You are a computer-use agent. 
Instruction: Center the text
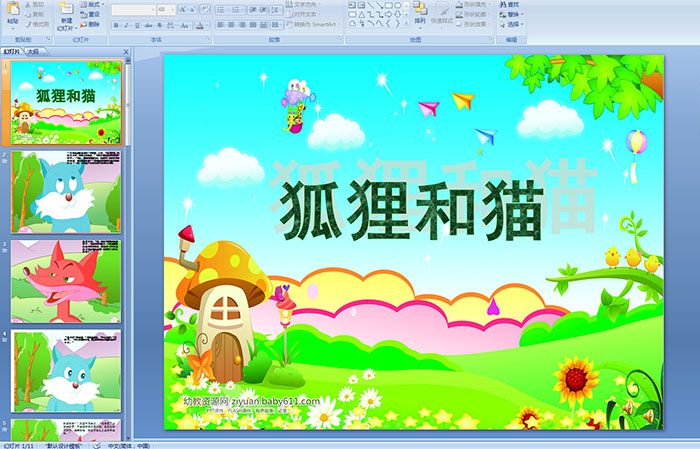[x=231, y=25]
